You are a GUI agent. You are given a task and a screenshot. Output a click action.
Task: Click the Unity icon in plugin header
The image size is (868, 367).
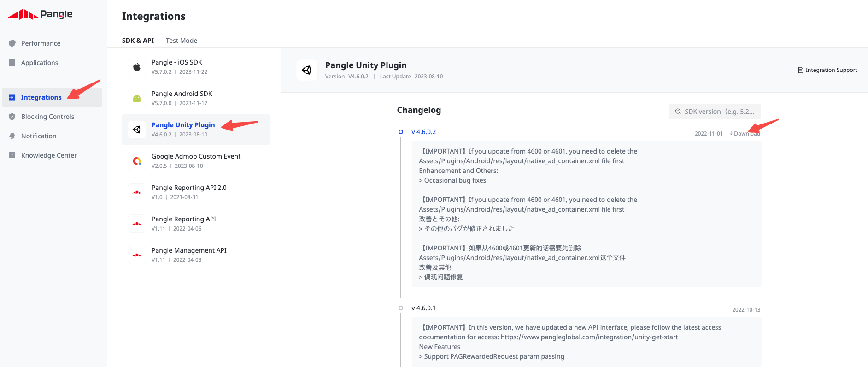[x=306, y=70]
